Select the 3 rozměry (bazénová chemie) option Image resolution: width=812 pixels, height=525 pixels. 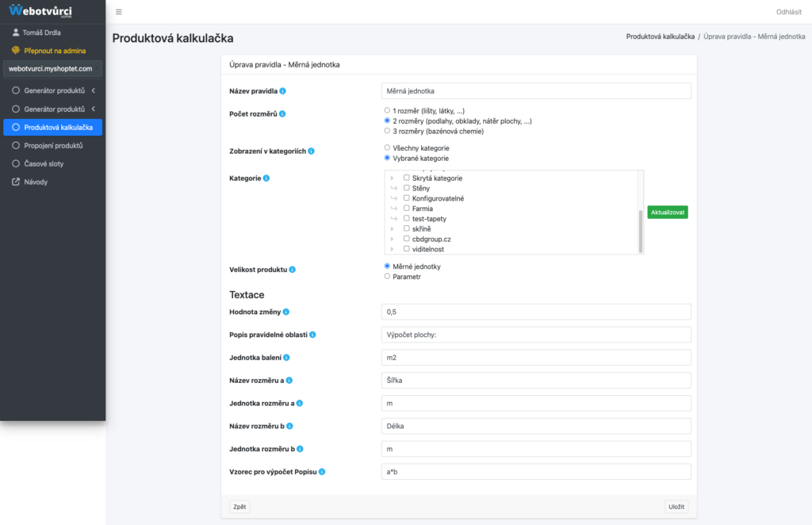[x=387, y=131]
